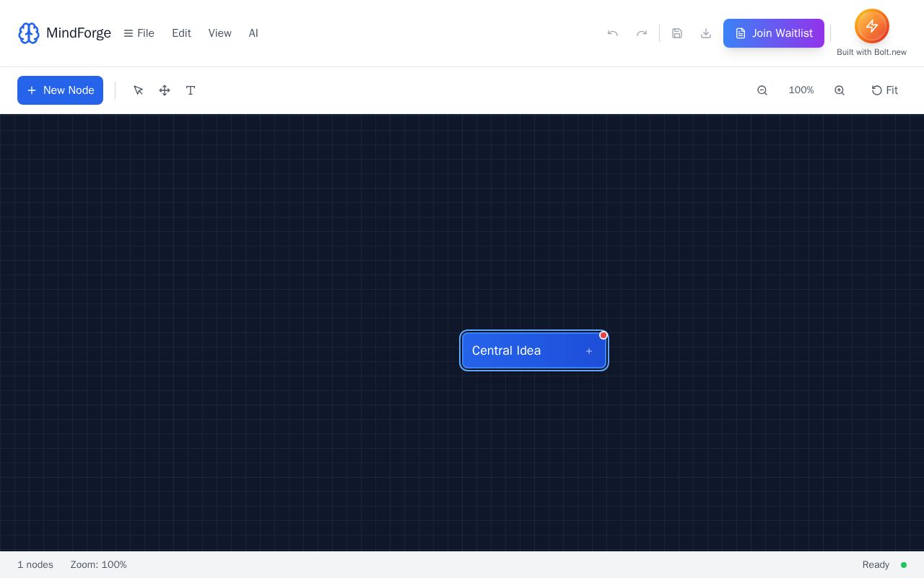This screenshot has height=578, width=924.
Task: Add child with Central Idea plus
Action: 589,351
